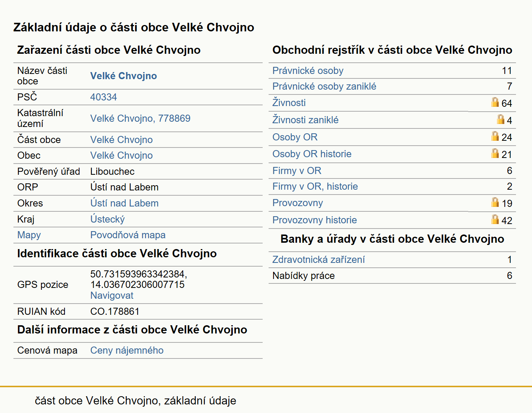Follow the Firmy v OR link
532x413 pixels.
click(297, 171)
